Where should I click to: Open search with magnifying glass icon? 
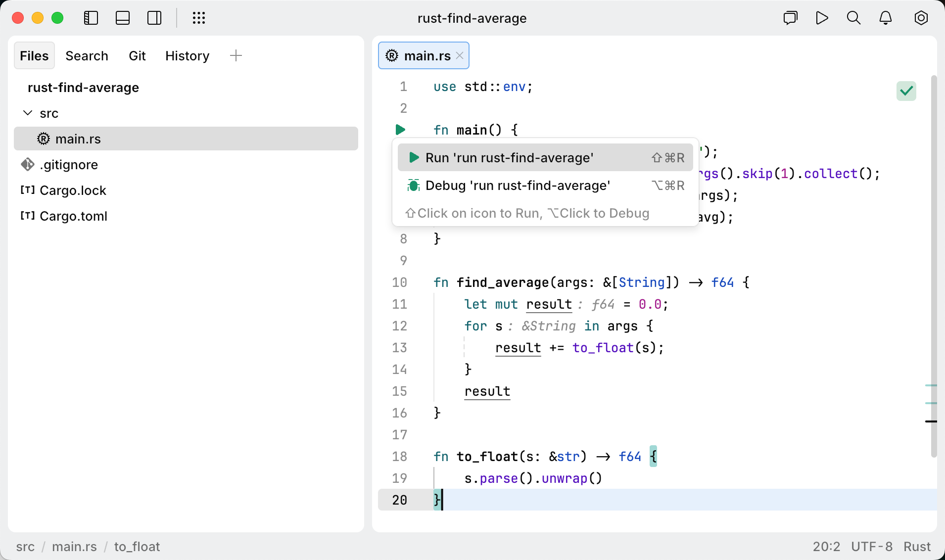pyautogui.click(x=853, y=18)
